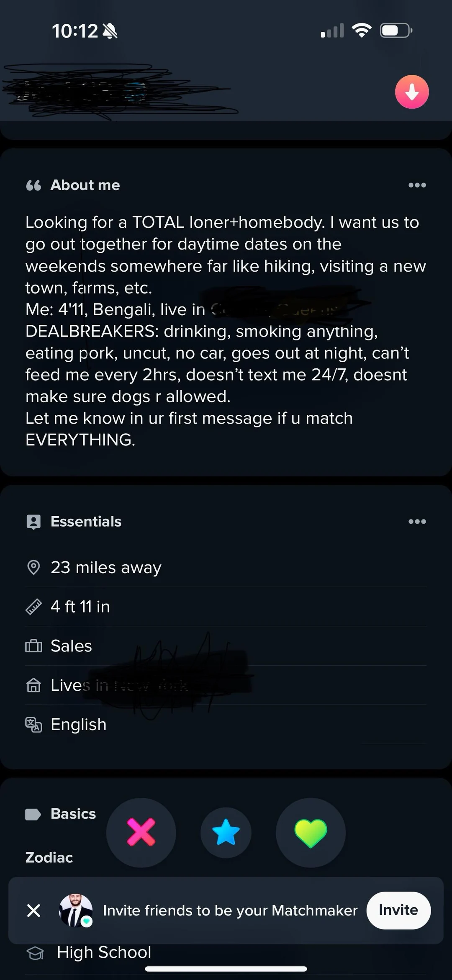Tap the Sales briefcase icon
Screen dimensions: 452x980
[x=33, y=646]
